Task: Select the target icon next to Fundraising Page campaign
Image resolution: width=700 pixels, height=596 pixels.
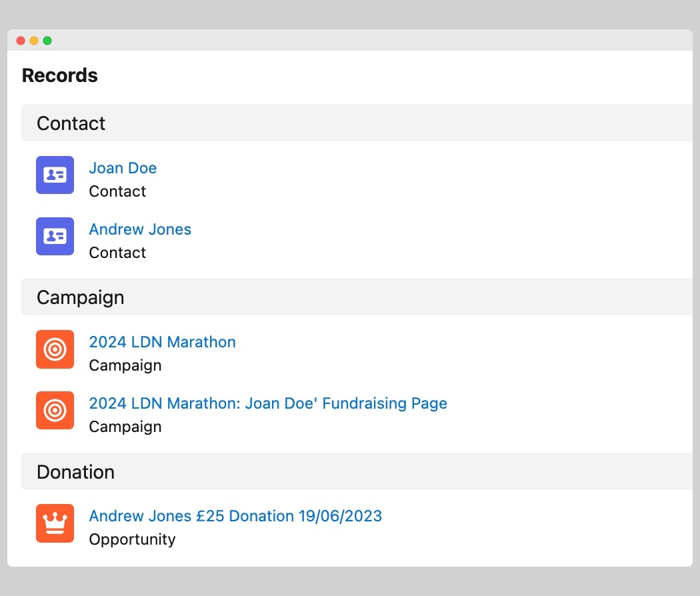Action: coord(55,411)
